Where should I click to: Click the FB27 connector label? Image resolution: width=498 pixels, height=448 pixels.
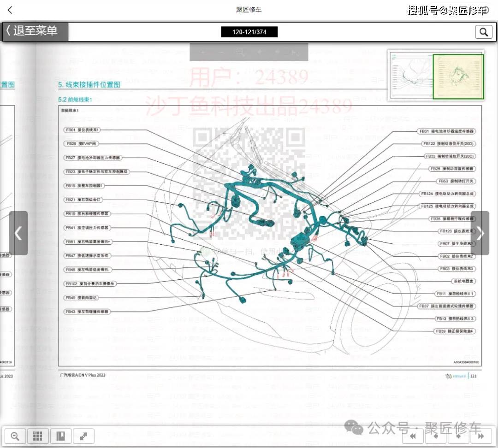click(93, 158)
